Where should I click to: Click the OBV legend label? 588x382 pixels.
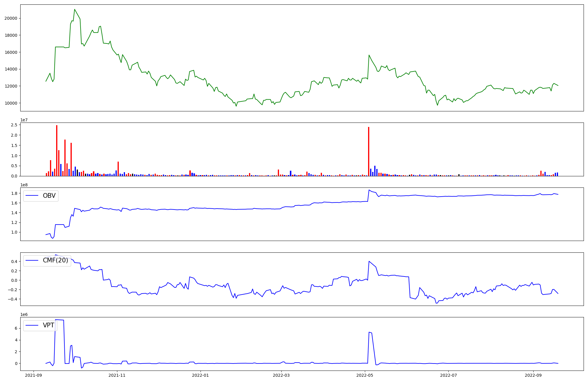tap(49, 196)
